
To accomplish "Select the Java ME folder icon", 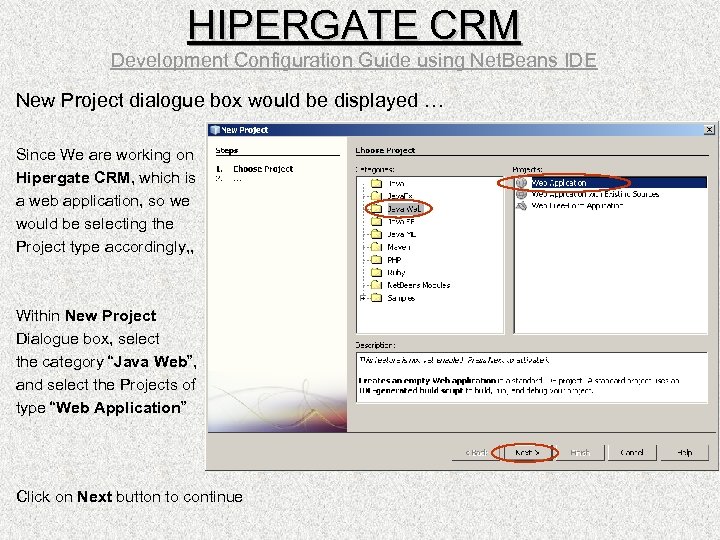I will (377, 234).
